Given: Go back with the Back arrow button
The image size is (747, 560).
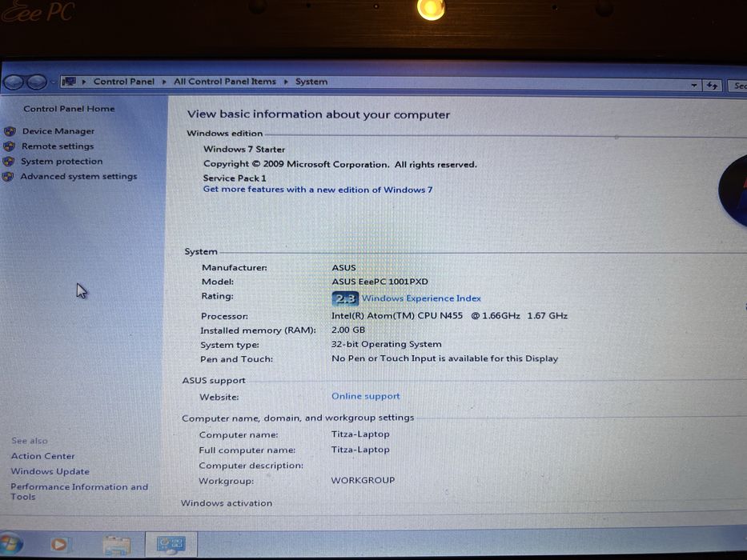Looking at the screenshot, I should coord(14,82).
